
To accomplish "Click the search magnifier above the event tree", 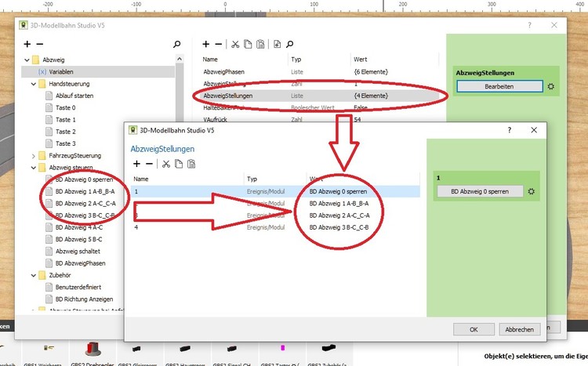I will tap(176, 44).
